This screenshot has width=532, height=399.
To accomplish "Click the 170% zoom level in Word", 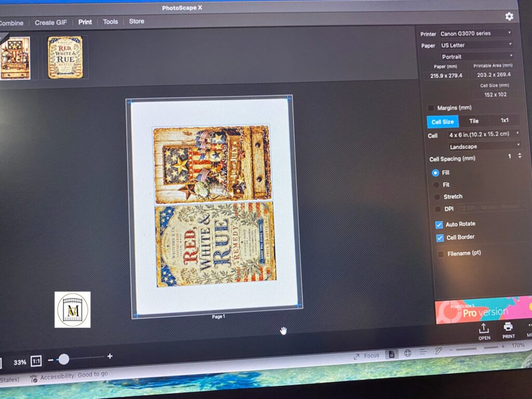I will click(x=518, y=345).
